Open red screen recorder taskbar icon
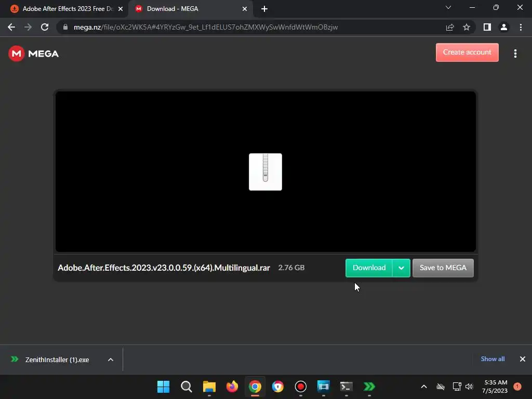The height and width of the screenshot is (399, 532). click(x=301, y=387)
